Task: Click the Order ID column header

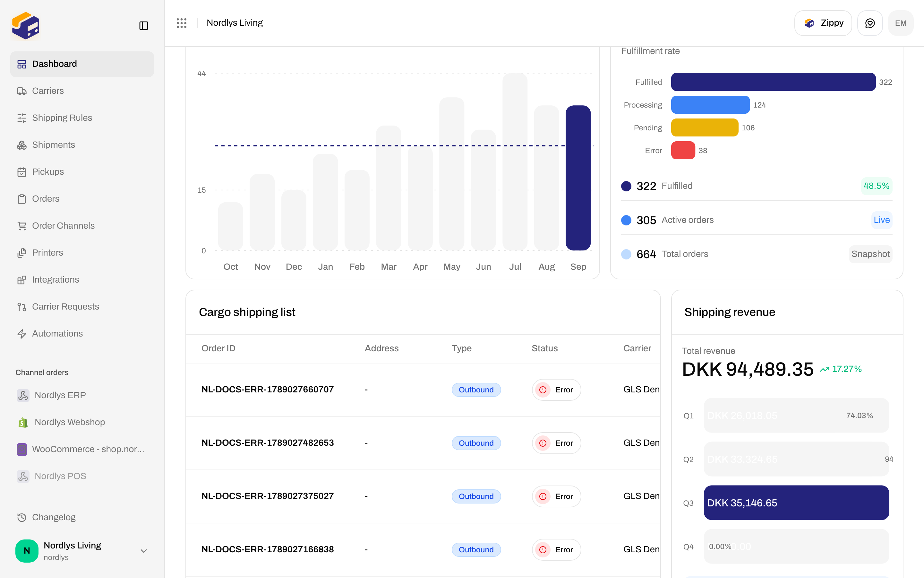Action: pyautogui.click(x=218, y=348)
